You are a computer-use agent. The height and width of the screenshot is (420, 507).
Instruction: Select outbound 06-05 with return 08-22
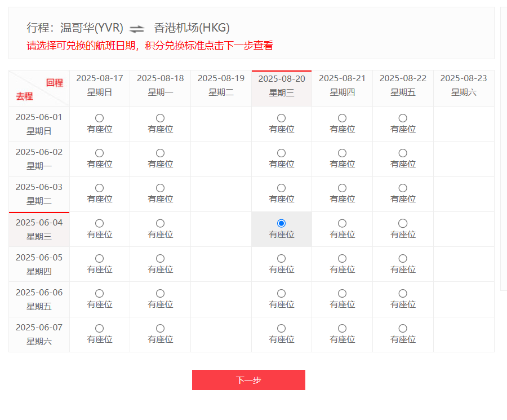tap(403, 259)
